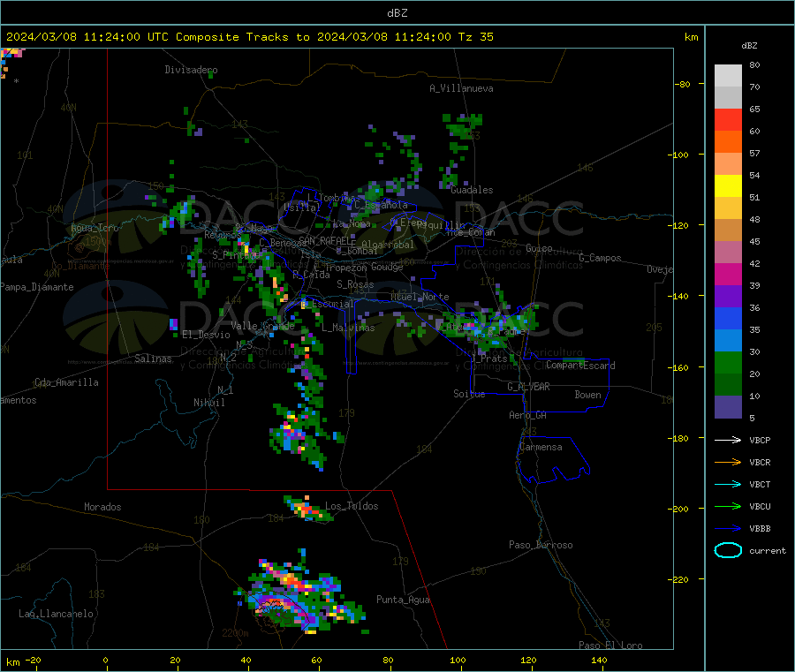The height and width of the screenshot is (672, 795).
Task: Click the cyan 'current' ellipse legend icon
Action: pyautogui.click(x=728, y=550)
